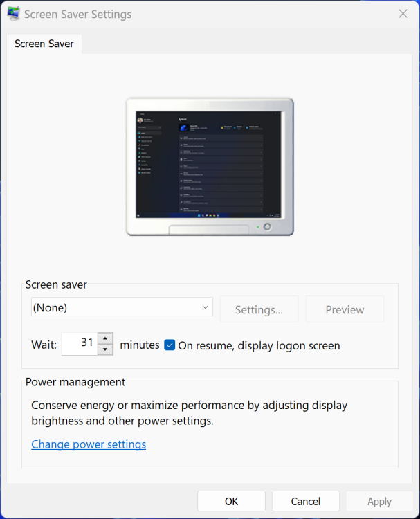Click the Screen Saver Settings title text

point(77,15)
